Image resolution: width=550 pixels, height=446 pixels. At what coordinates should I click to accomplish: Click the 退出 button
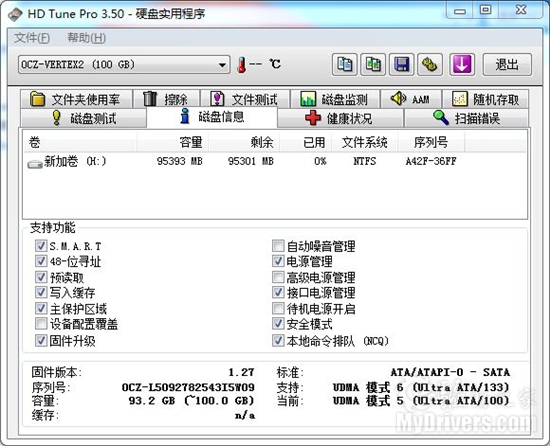point(507,65)
